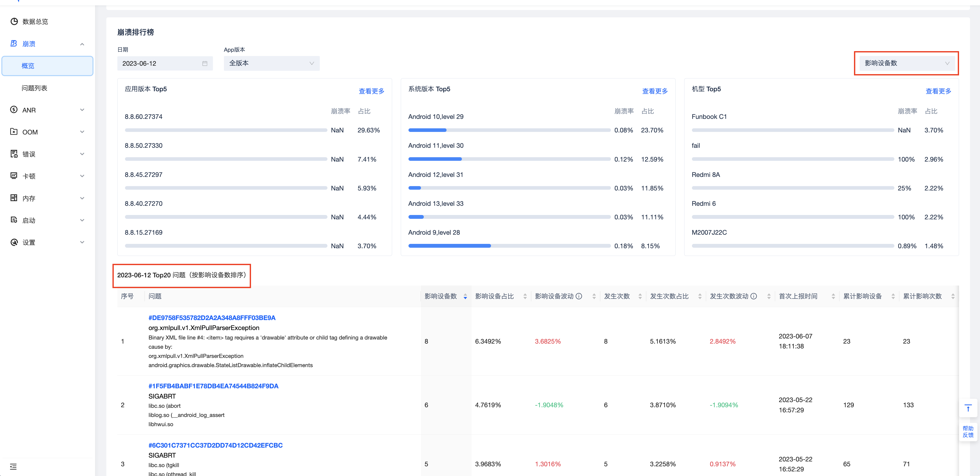Image resolution: width=980 pixels, height=476 pixels.
Task: Expand the OOM menu chevron
Action: click(x=82, y=132)
